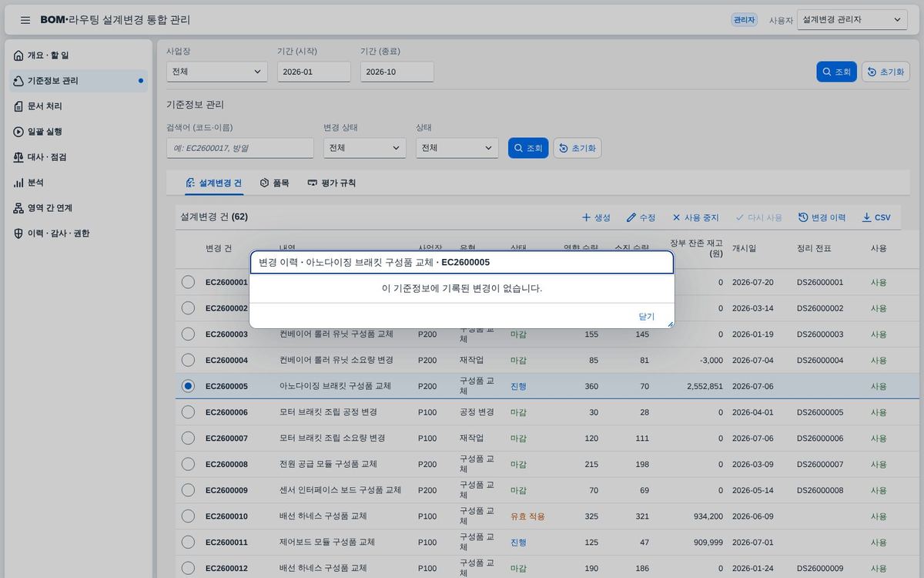Click the 유효 적용 status of EC2600010
Screen dimensions: 924x578
(x=527, y=516)
